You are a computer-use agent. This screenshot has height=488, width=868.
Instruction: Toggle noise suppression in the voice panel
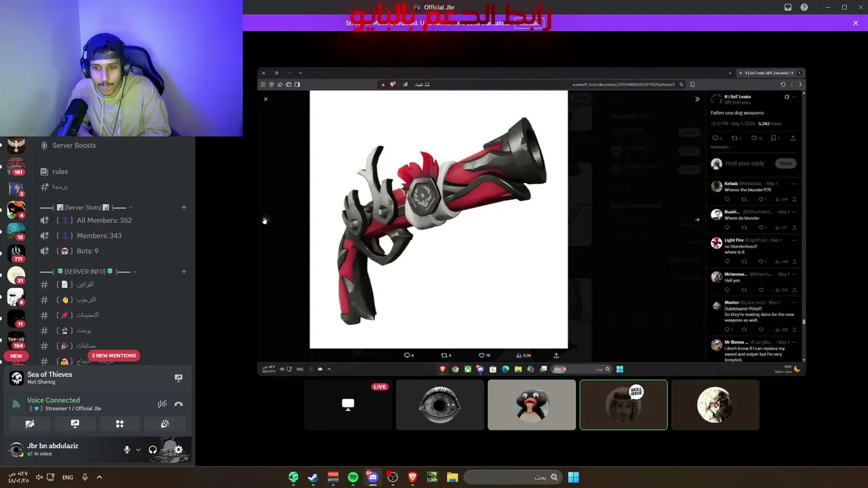(x=162, y=404)
